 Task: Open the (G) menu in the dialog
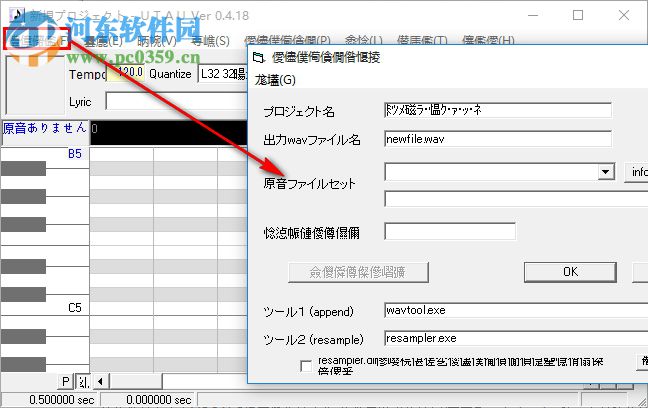pos(275,79)
